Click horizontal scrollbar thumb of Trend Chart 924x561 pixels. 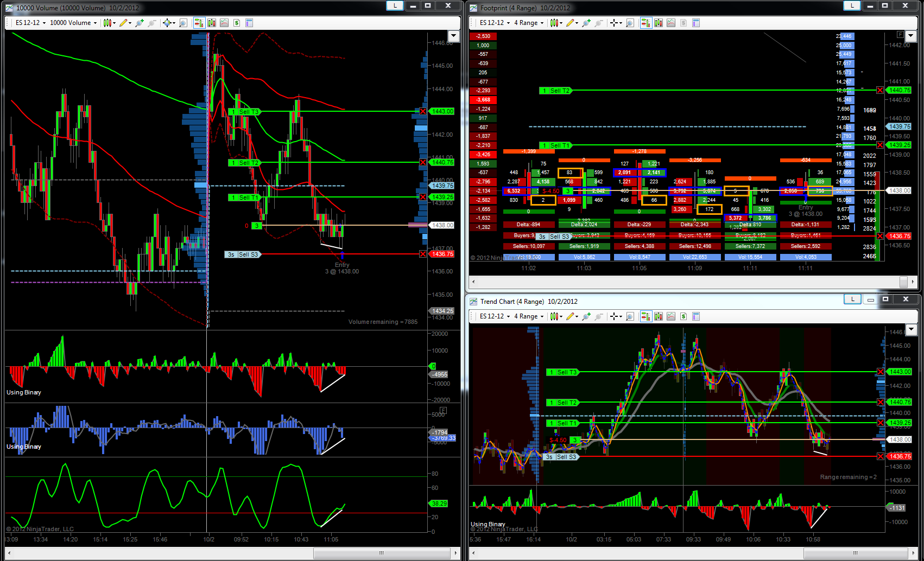pyautogui.click(x=856, y=553)
